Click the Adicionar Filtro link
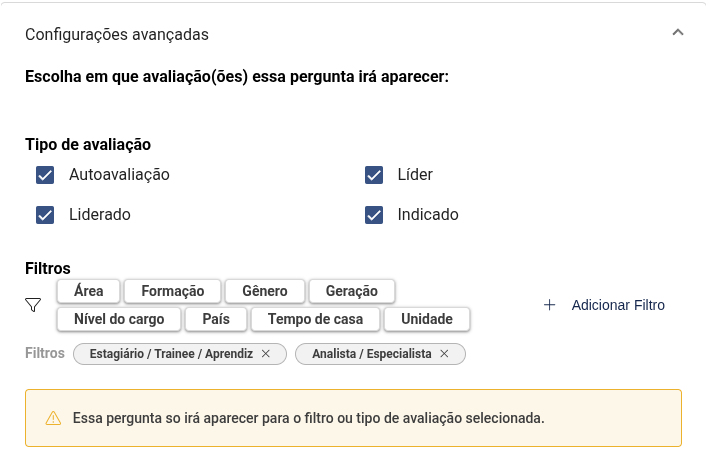The width and height of the screenshot is (709, 456). [617, 305]
